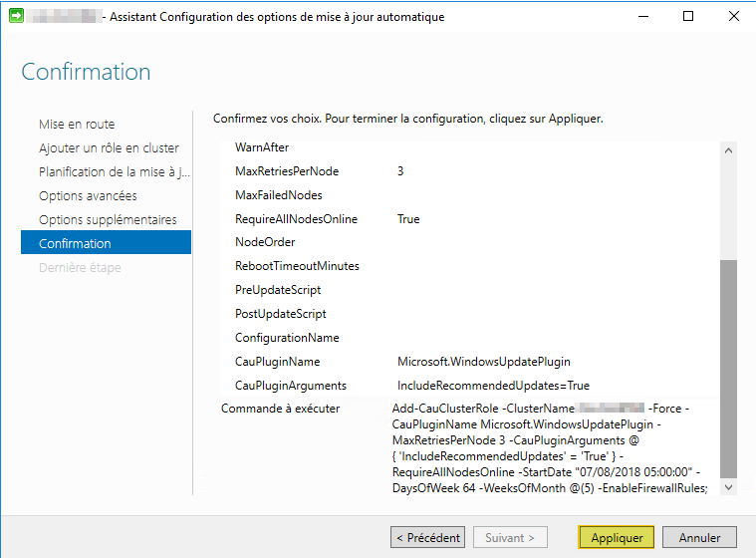Select the Confirmation step in sidebar
756x558 pixels.
75,244
